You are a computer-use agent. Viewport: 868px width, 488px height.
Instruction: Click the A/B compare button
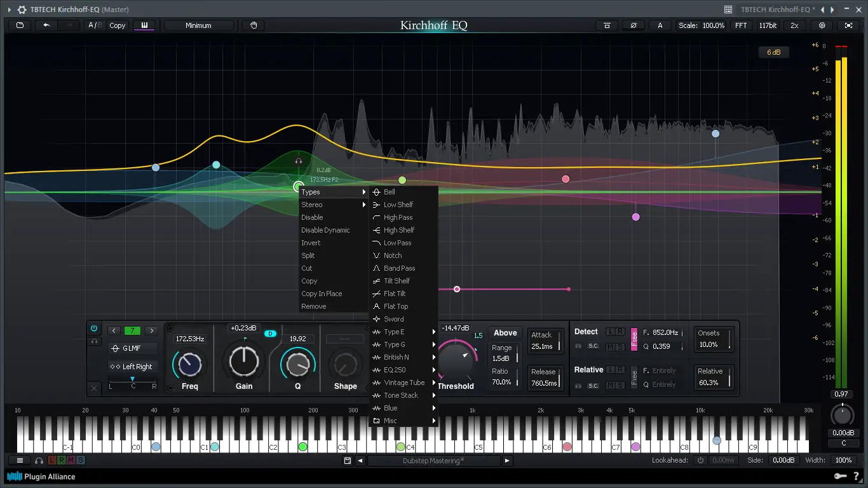pos(95,25)
